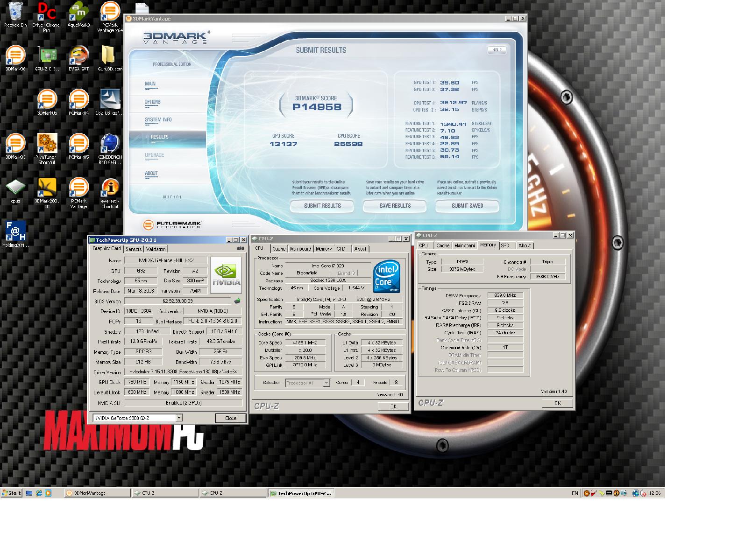Click the system tray clock
The height and width of the screenshot is (560, 752).
point(654,493)
